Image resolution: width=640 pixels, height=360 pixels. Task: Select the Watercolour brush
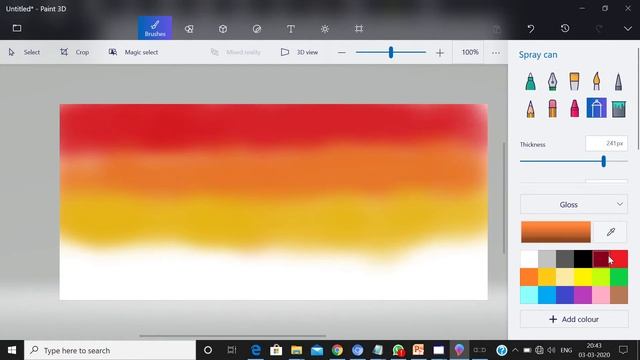pyautogui.click(x=596, y=82)
